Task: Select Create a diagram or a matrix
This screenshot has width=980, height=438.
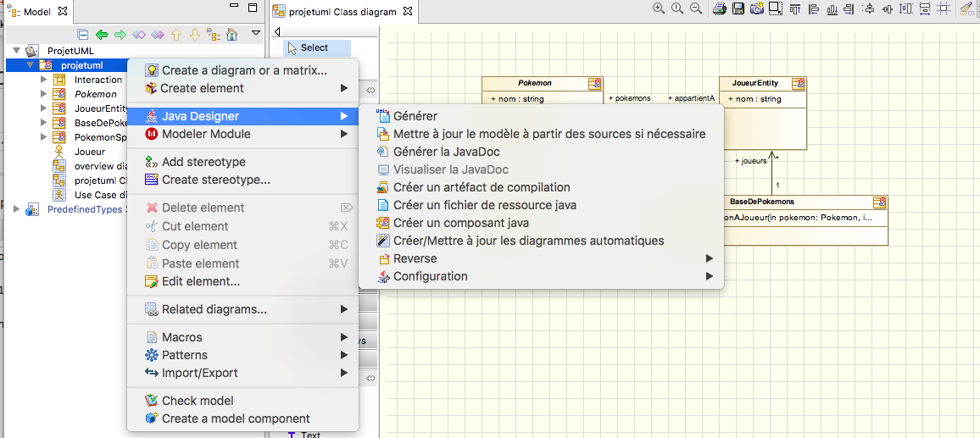Action: click(x=244, y=70)
